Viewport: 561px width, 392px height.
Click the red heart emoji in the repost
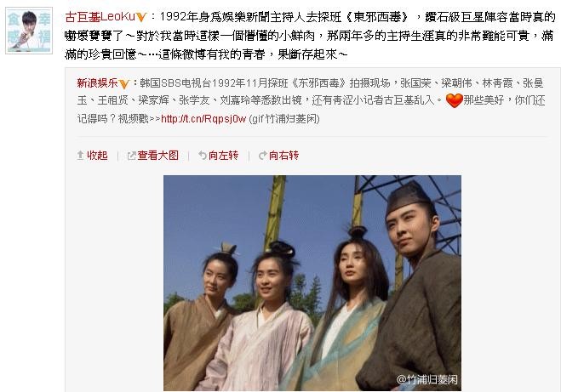click(x=454, y=100)
